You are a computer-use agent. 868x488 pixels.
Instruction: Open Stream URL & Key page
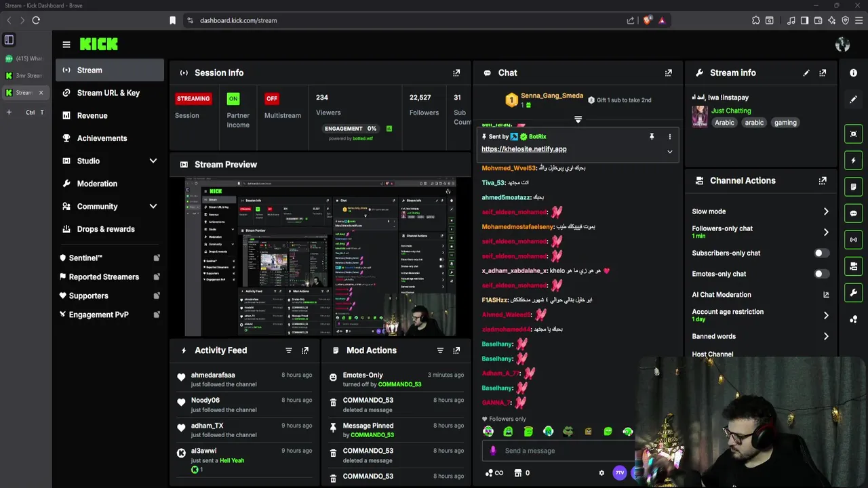(x=108, y=93)
